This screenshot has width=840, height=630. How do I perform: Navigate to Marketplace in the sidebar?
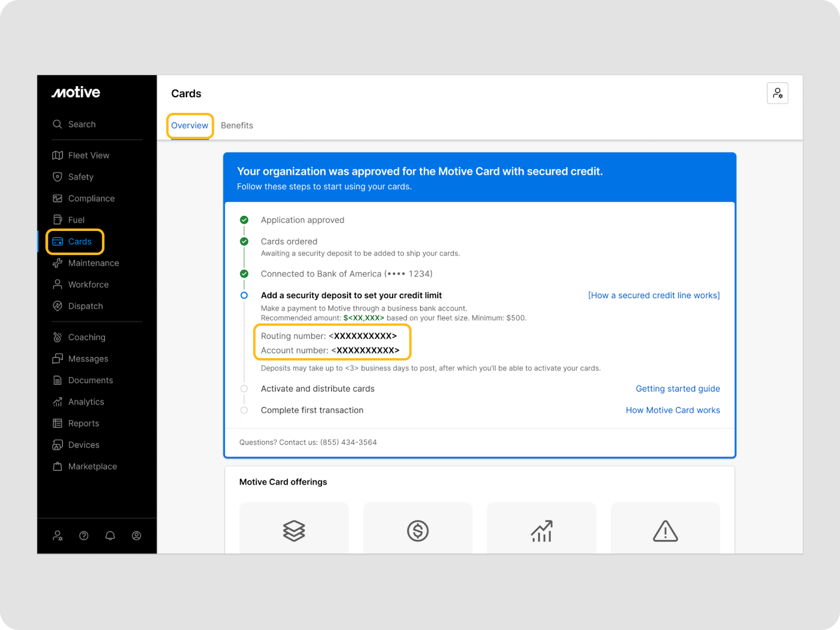click(92, 466)
